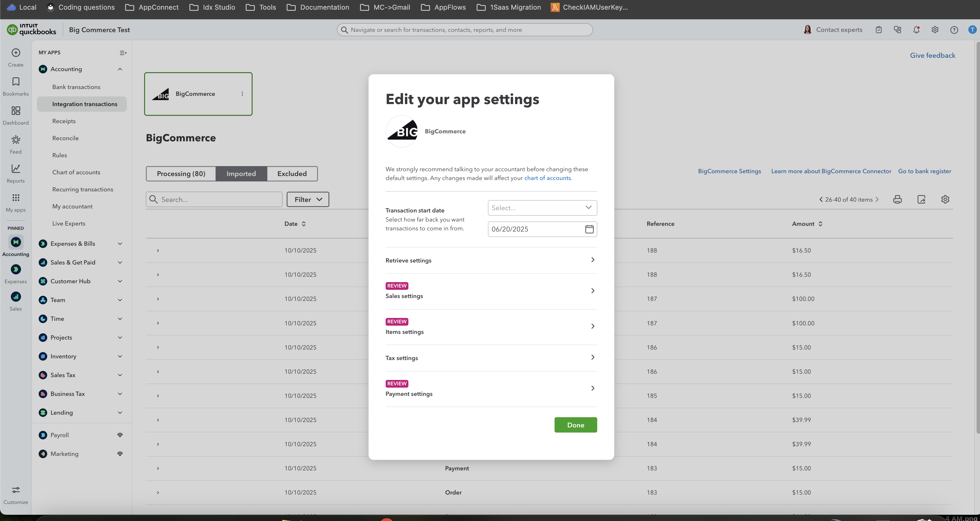Screen dimensions: 980x521
Task: Open the calendar date picker icon
Action: [x=589, y=229]
